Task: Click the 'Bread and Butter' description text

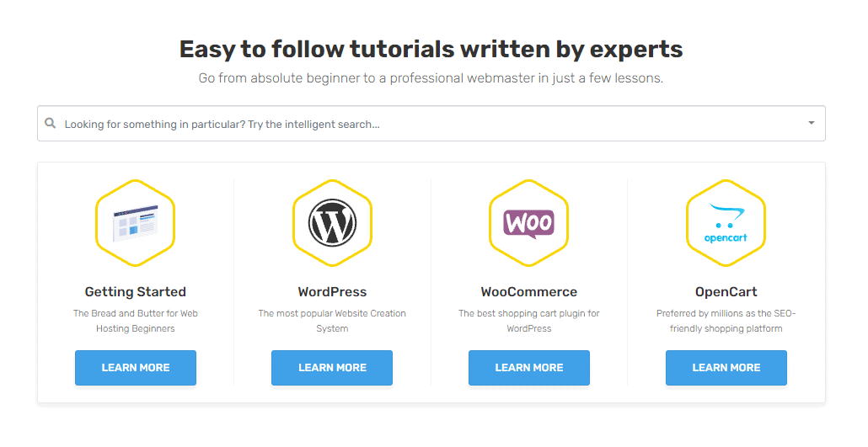Action: click(135, 321)
